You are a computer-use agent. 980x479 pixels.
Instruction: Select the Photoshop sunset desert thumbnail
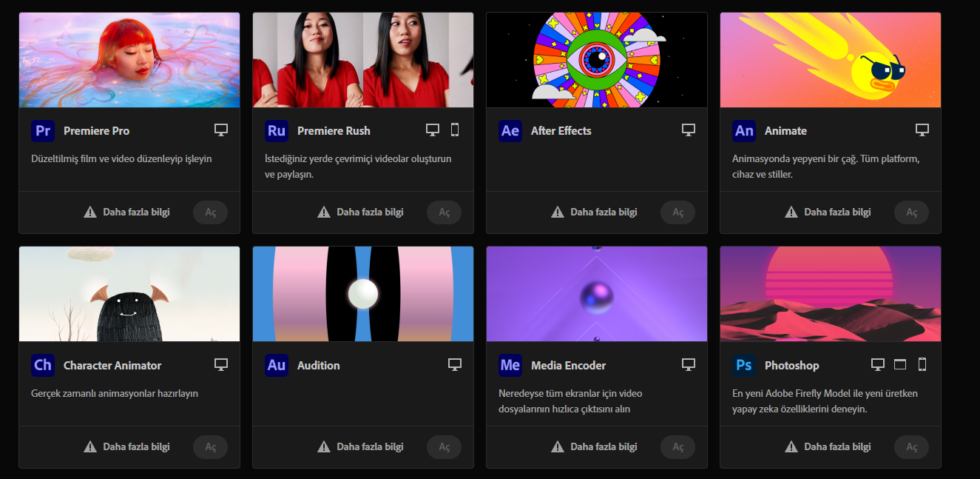pyautogui.click(x=831, y=294)
